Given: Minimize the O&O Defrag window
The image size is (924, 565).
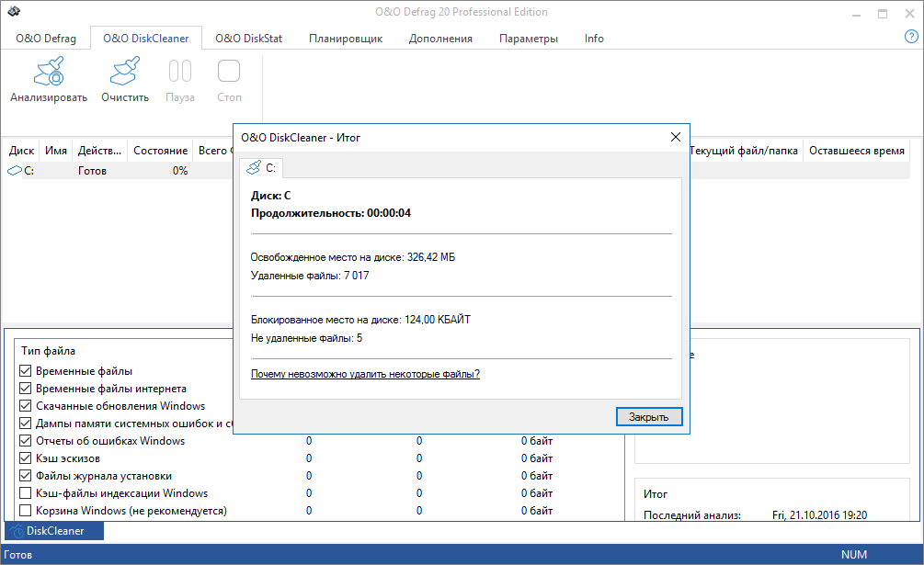Looking at the screenshot, I should click(x=856, y=14).
